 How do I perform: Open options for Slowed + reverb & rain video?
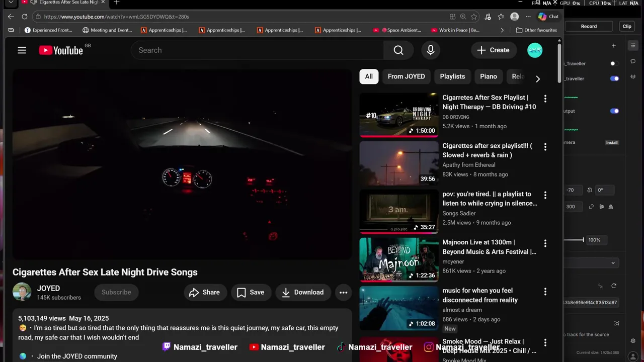click(545, 147)
